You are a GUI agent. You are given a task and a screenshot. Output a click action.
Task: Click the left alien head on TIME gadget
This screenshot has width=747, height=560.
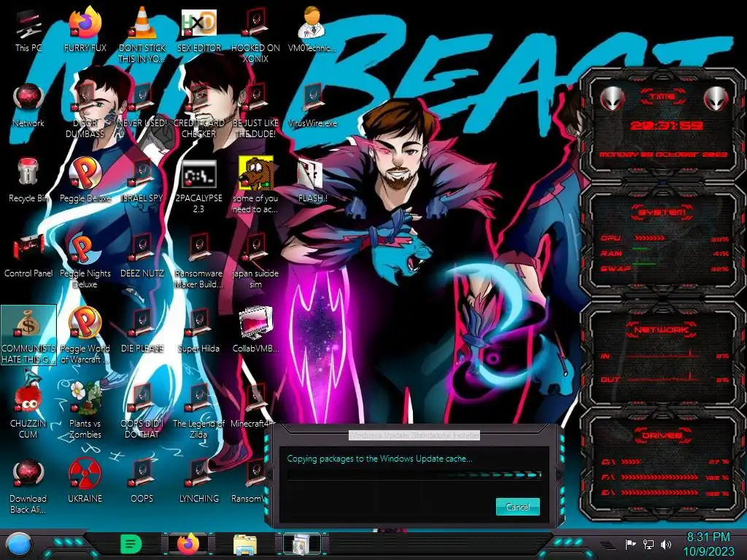(x=613, y=98)
